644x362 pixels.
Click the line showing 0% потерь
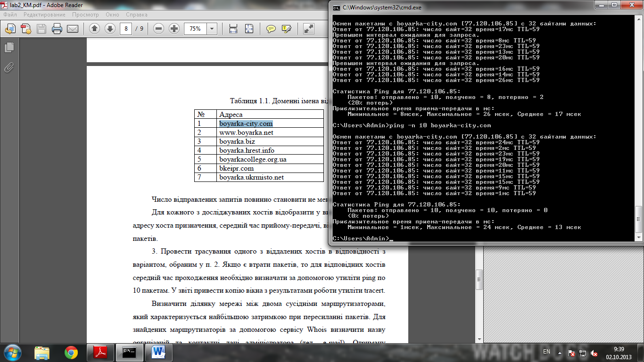[x=368, y=216]
